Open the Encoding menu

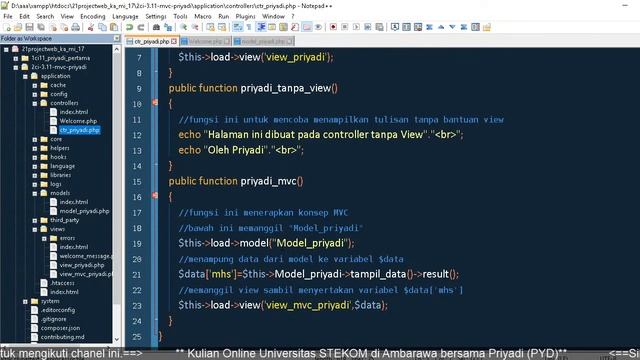[93, 16]
